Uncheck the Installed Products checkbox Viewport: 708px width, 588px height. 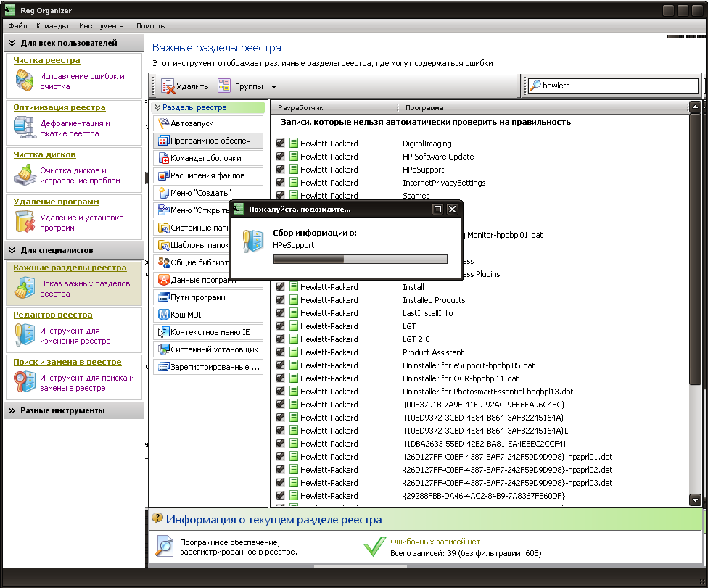click(x=280, y=299)
